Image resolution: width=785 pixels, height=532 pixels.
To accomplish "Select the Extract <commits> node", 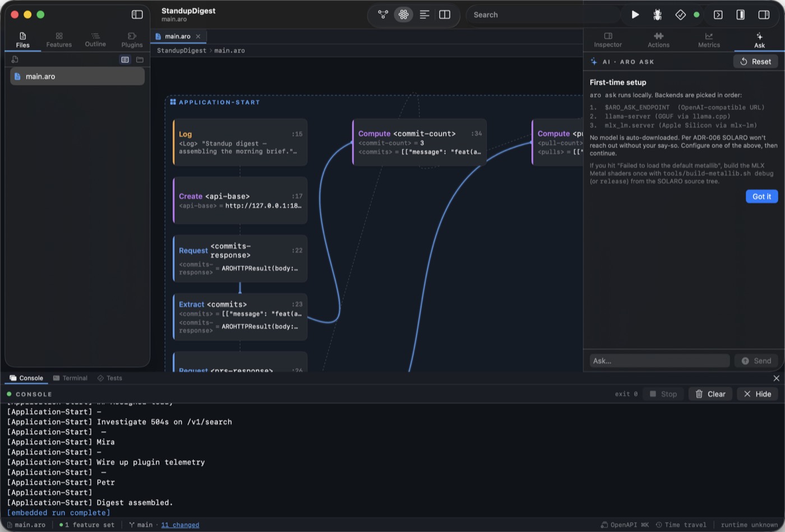I will point(240,317).
